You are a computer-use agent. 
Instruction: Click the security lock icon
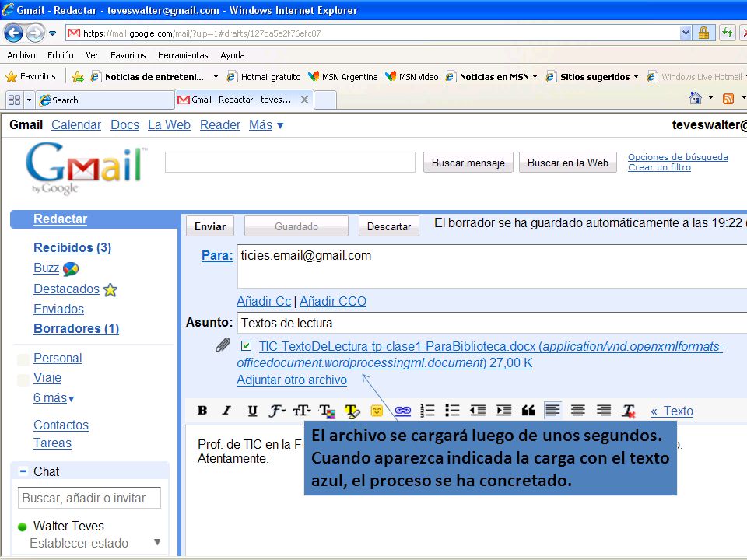(x=703, y=33)
